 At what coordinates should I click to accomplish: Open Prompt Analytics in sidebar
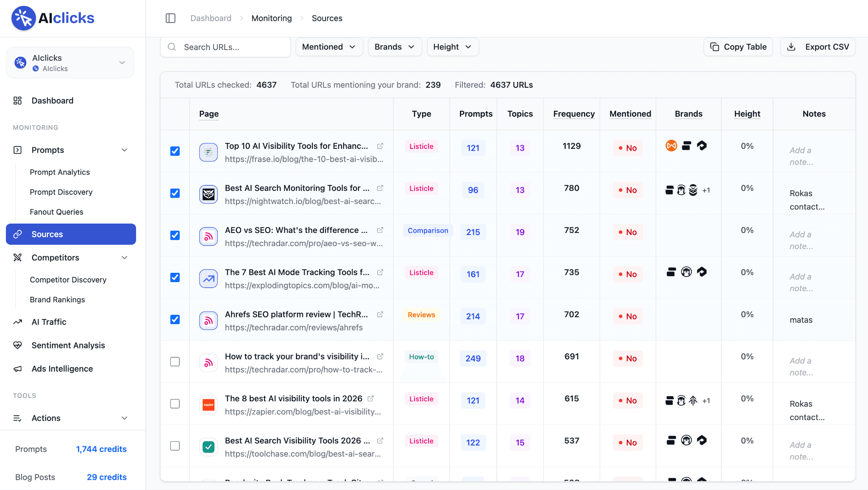[60, 172]
